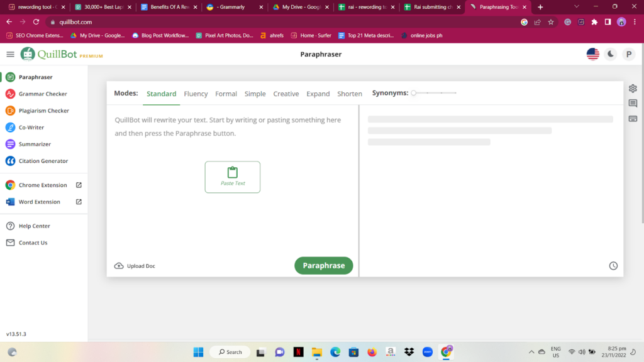Click the Upload Doc option

pyautogui.click(x=135, y=266)
